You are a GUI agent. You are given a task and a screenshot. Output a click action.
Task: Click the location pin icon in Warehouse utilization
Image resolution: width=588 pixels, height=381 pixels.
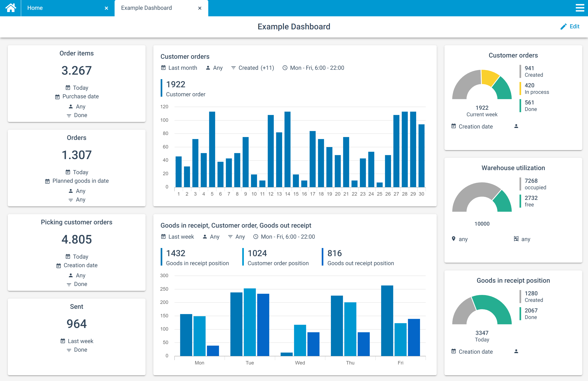454,239
